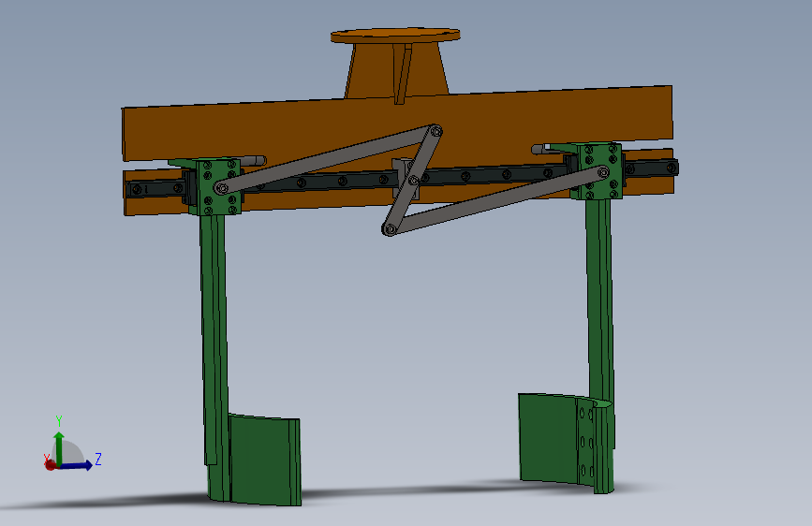Select the short gray center crank link
812x526 pixels.
point(413,180)
